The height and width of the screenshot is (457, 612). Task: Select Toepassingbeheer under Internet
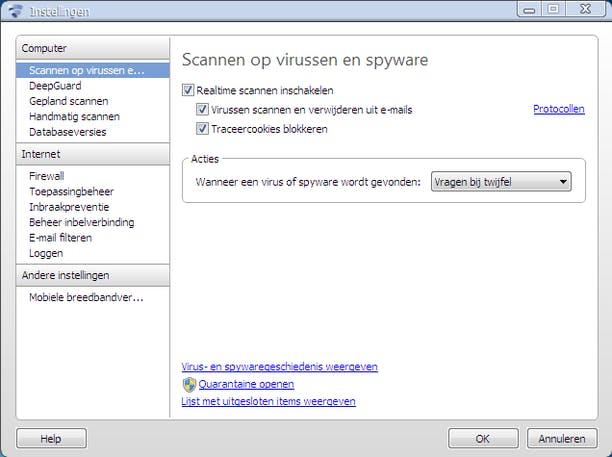(x=71, y=191)
